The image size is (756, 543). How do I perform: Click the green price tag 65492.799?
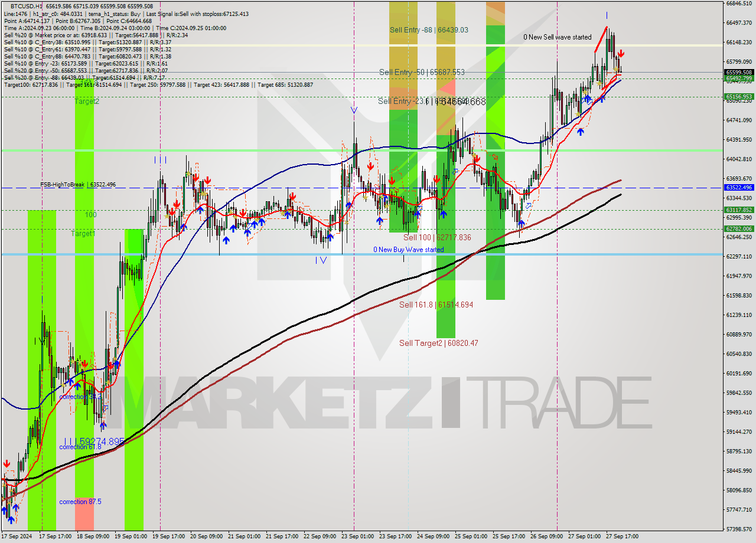pos(739,78)
